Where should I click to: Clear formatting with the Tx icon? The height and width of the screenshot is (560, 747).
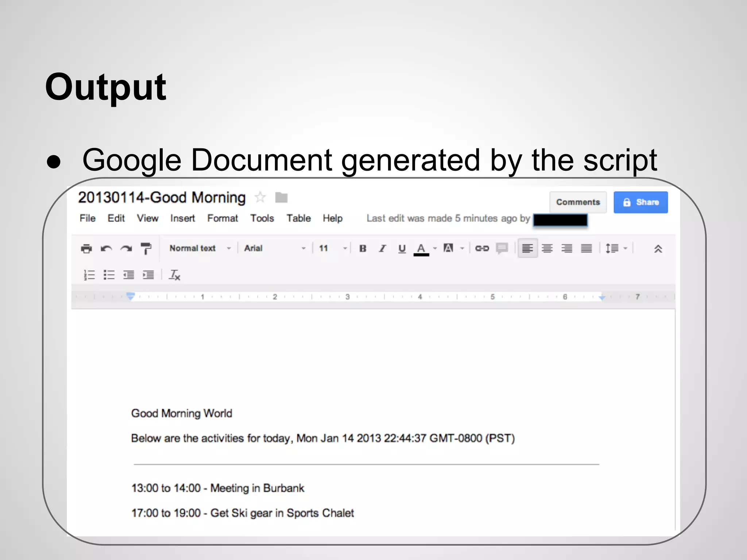click(x=174, y=275)
